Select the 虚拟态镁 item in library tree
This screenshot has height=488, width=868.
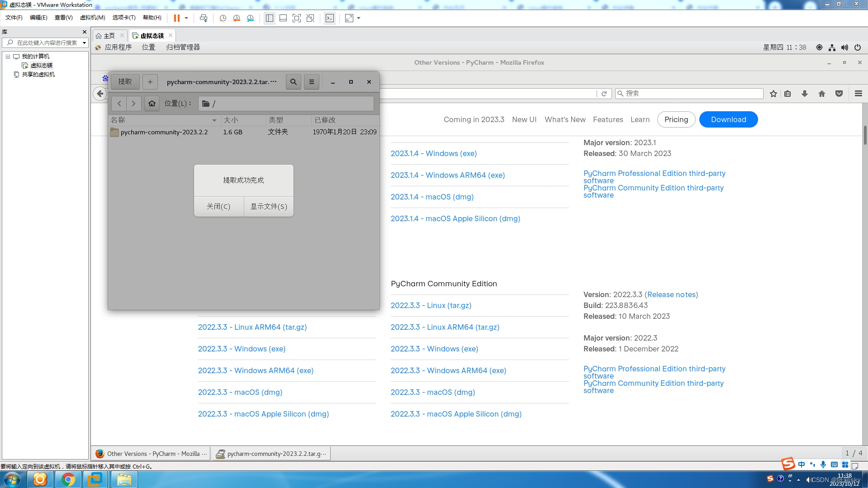pos(41,66)
